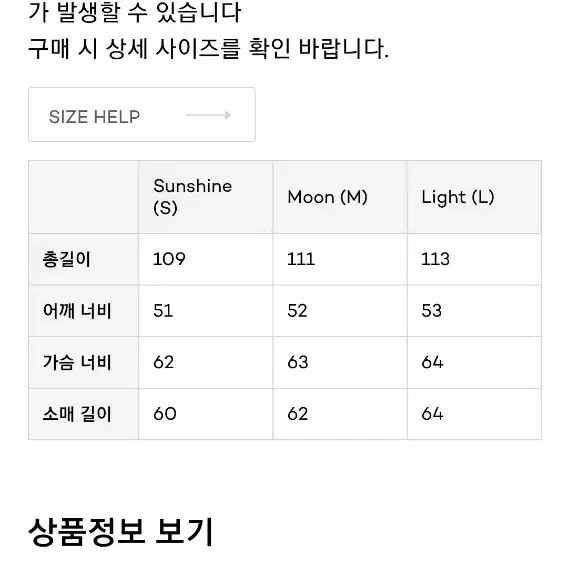Open the 상품정보 보기 section heading
The height and width of the screenshot is (568, 568).
120,532
